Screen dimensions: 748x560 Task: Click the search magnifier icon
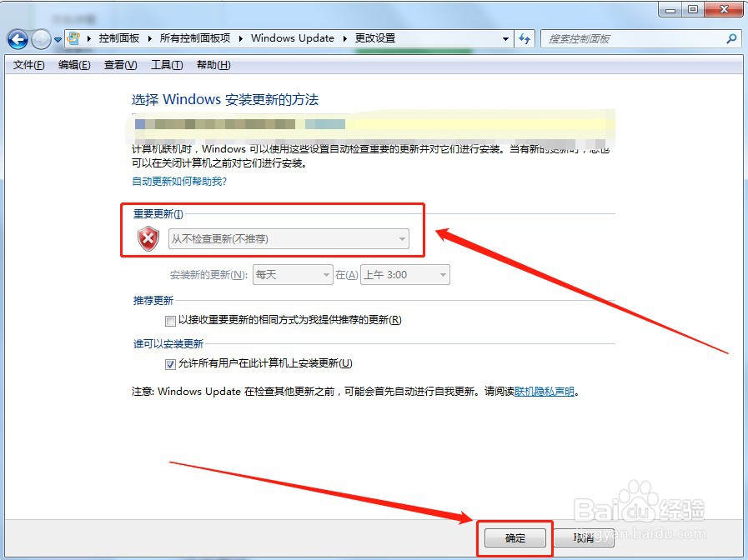[732, 38]
